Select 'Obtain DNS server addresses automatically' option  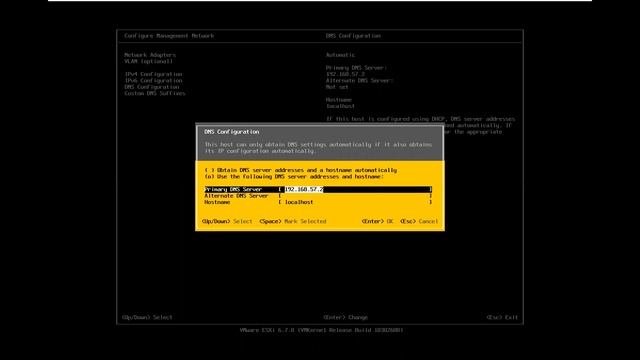300,170
